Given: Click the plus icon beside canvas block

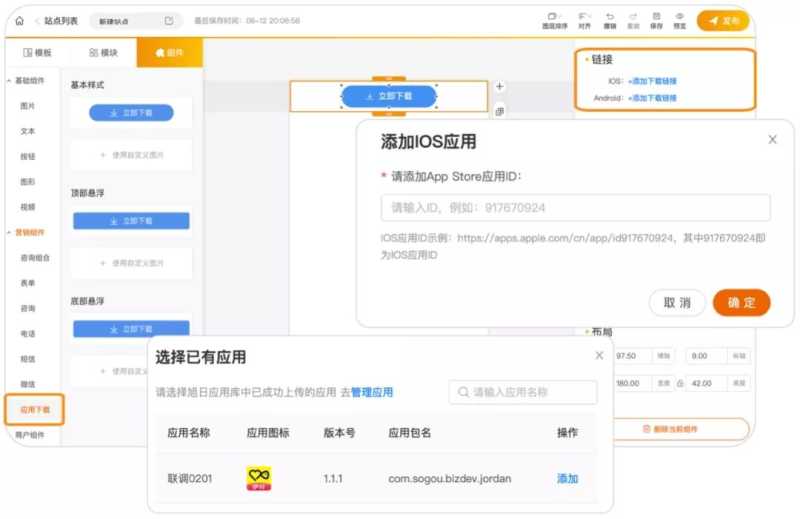Looking at the screenshot, I should click(499, 86).
